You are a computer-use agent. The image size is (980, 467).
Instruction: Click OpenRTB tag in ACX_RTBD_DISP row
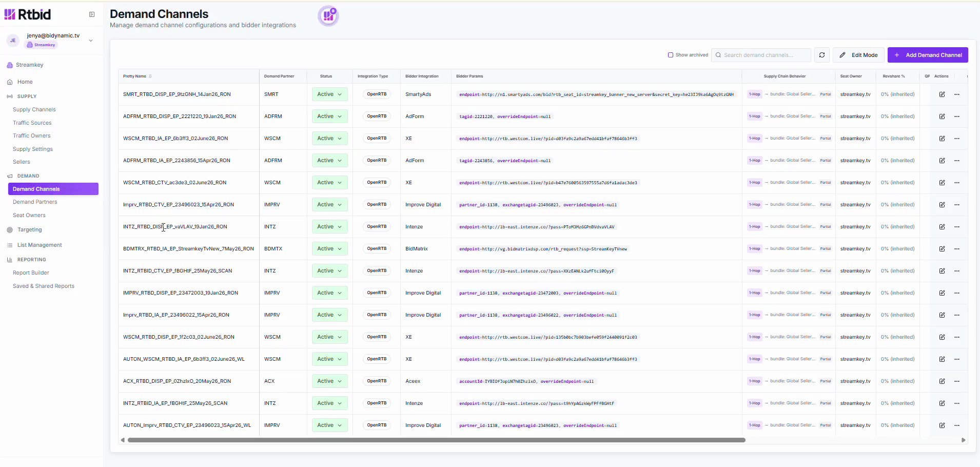click(x=377, y=381)
